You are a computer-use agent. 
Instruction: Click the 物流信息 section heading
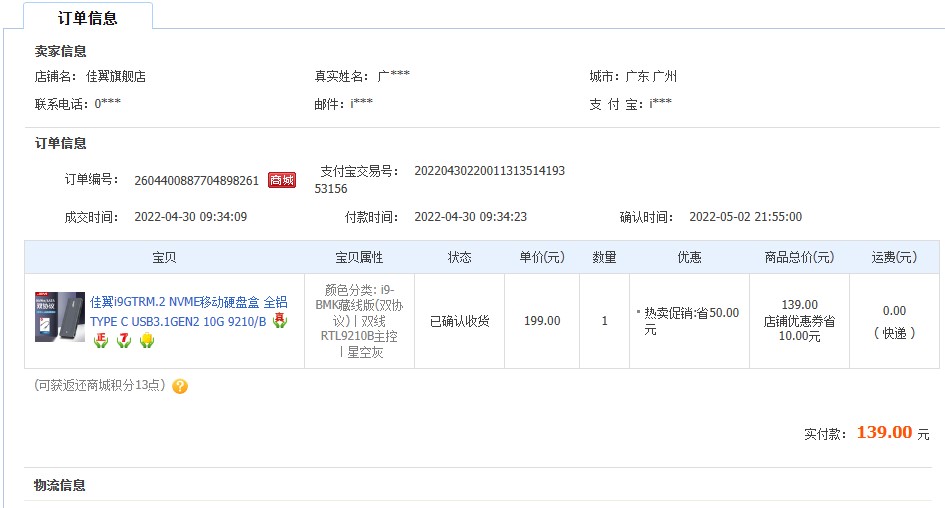(60, 485)
